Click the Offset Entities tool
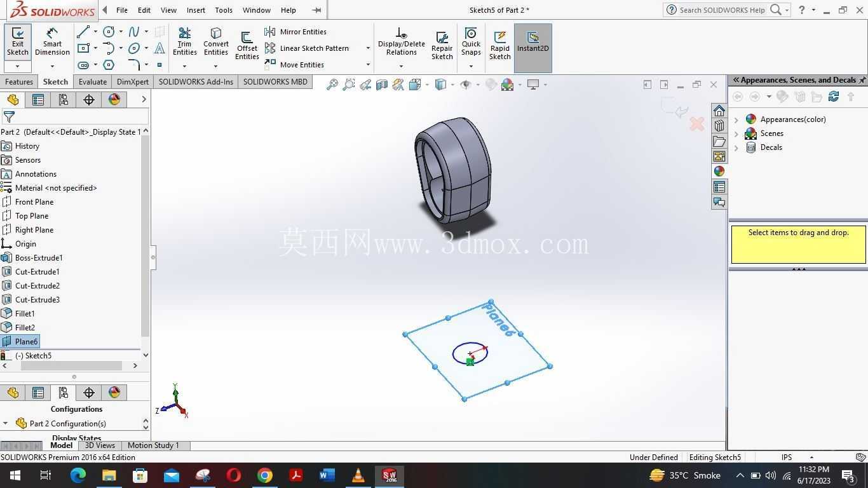Screen dimensions: 868x488 coord(247,46)
